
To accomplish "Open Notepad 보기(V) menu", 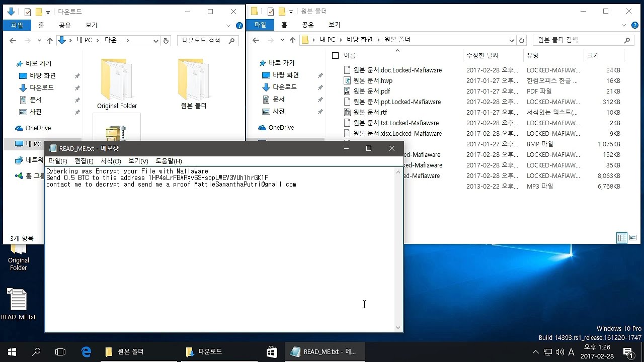I will [138, 161].
